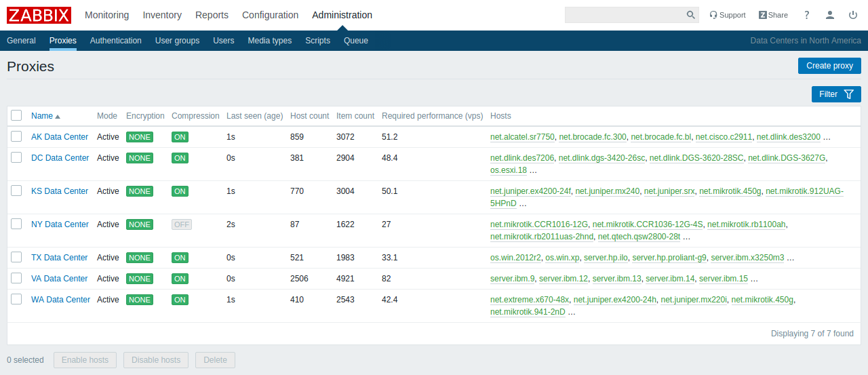Viewport: 868px width, 375px height.
Task: Open the Support link
Action: click(x=727, y=15)
